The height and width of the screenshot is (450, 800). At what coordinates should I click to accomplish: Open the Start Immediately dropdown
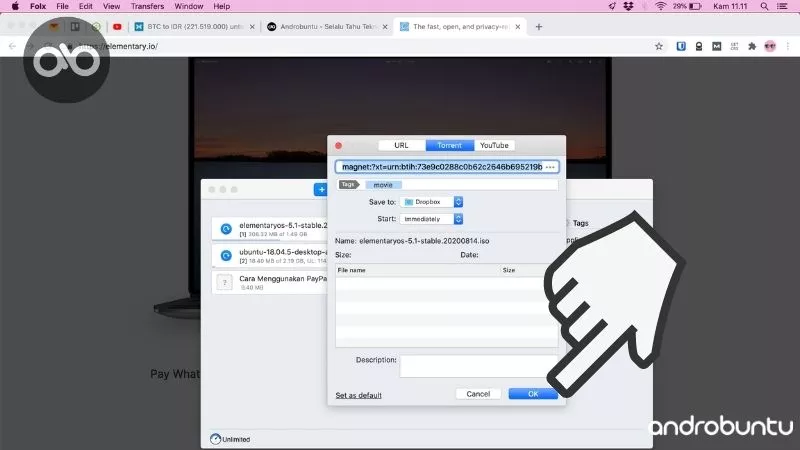coord(431,219)
